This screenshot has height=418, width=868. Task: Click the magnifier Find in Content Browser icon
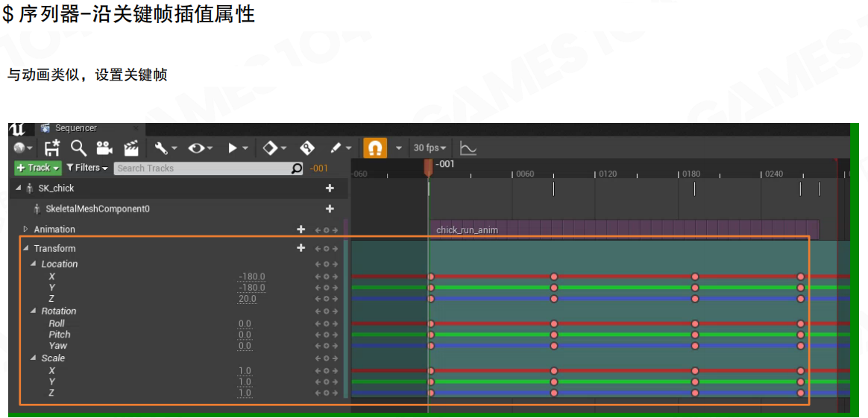(x=78, y=148)
